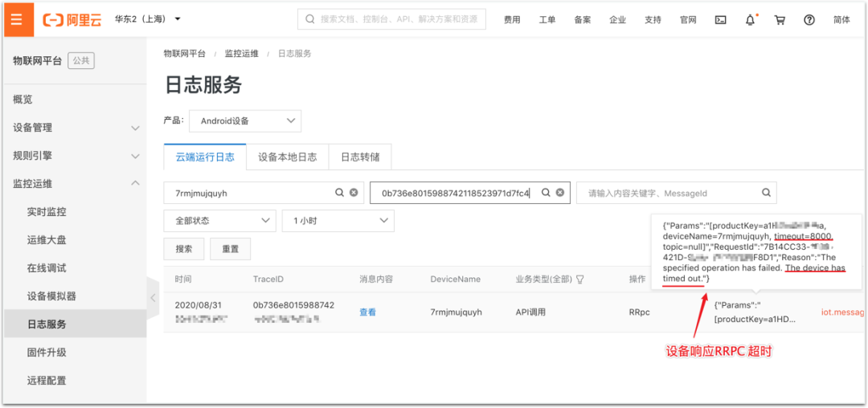Screen dimensions: 868x408
Task: Focus the keyword/MessageId input field
Action: (x=677, y=193)
